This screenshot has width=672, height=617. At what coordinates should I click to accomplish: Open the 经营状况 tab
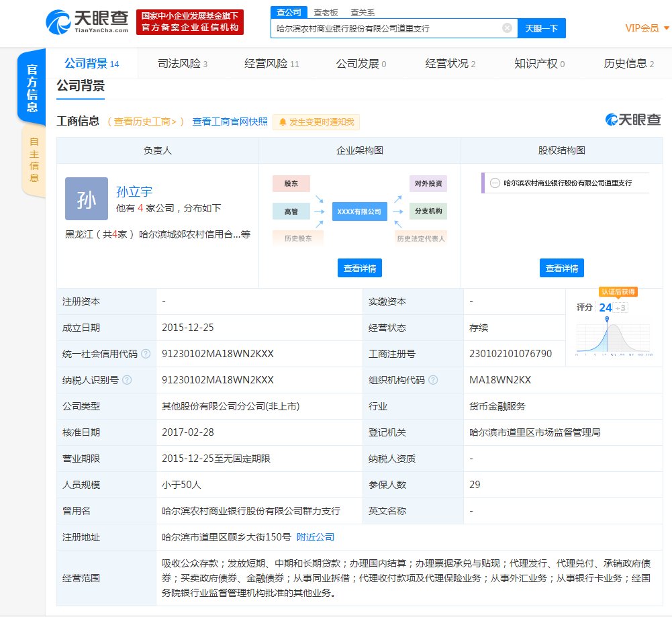click(450, 64)
